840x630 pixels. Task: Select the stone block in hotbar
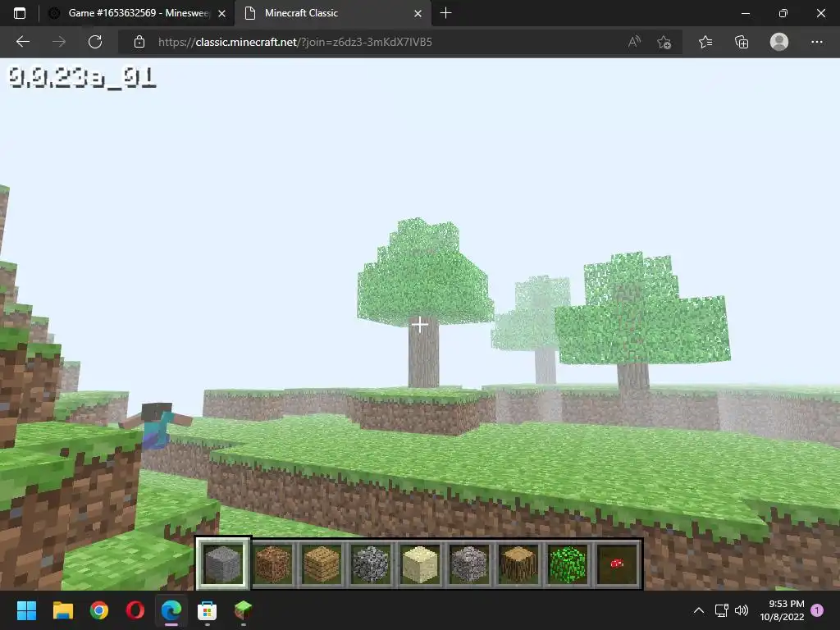[x=223, y=564]
